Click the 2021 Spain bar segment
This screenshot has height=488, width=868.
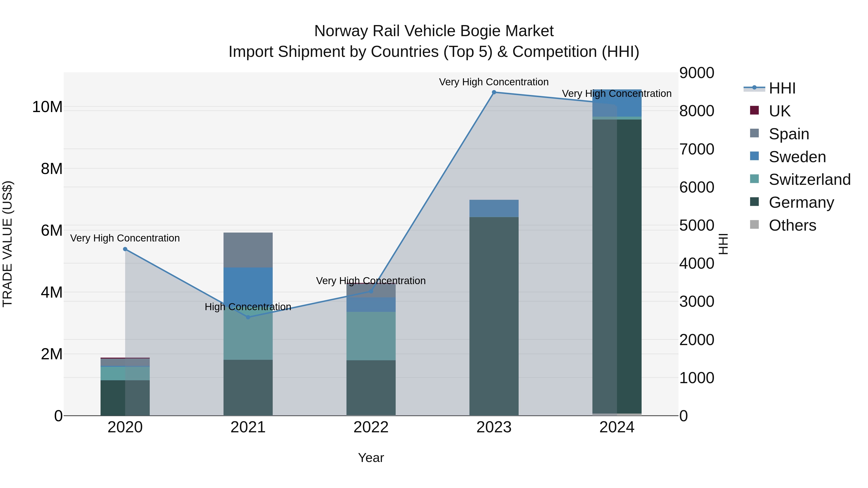point(248,250)
